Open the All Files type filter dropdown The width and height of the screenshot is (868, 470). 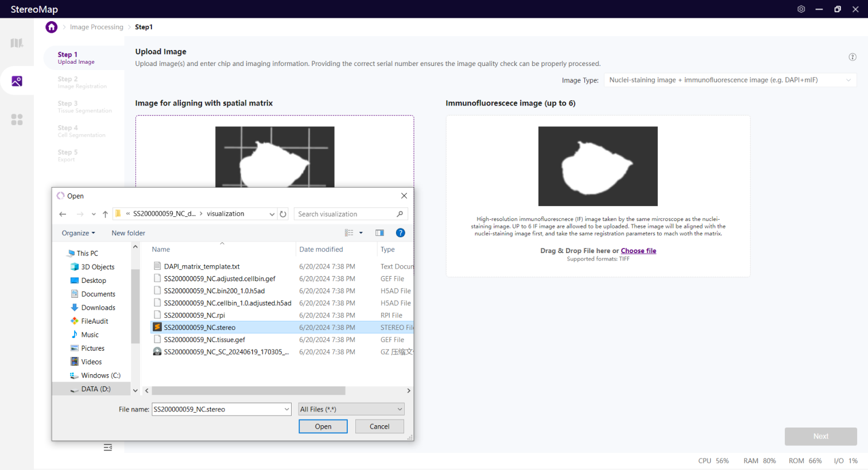[351, 409]
